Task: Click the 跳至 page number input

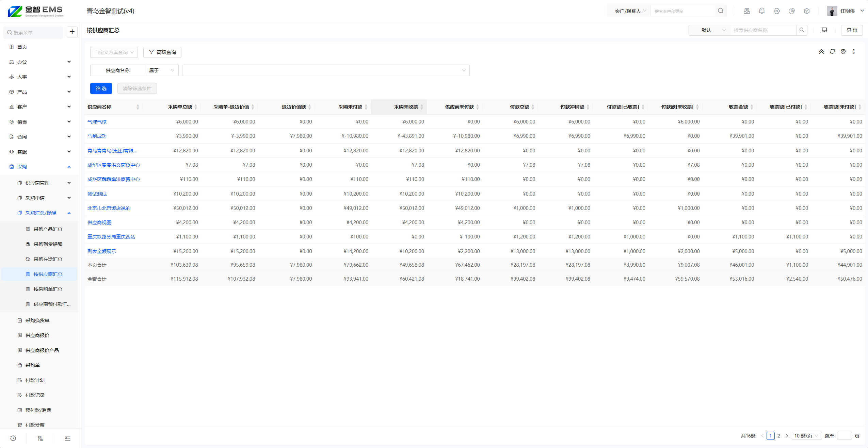Action: click(844, 436)
